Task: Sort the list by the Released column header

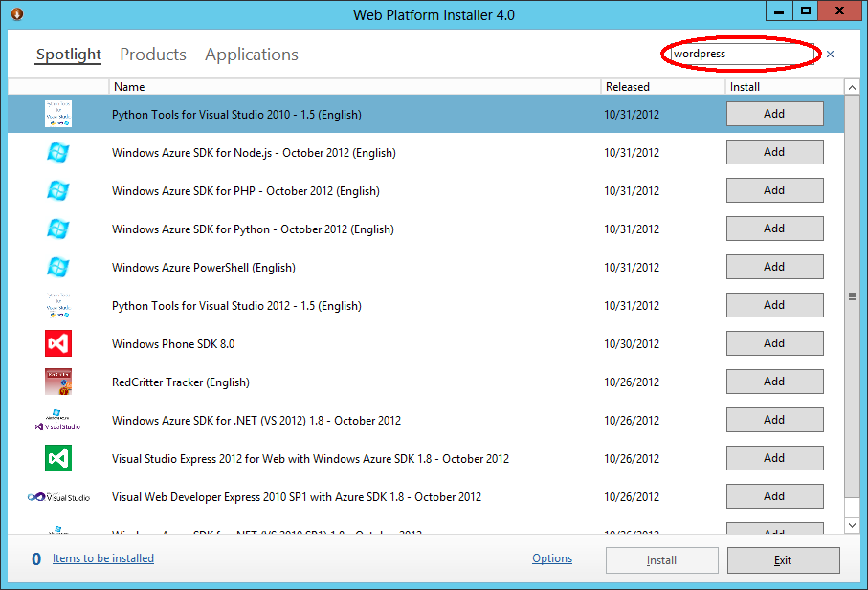Action: click(662, 86)
